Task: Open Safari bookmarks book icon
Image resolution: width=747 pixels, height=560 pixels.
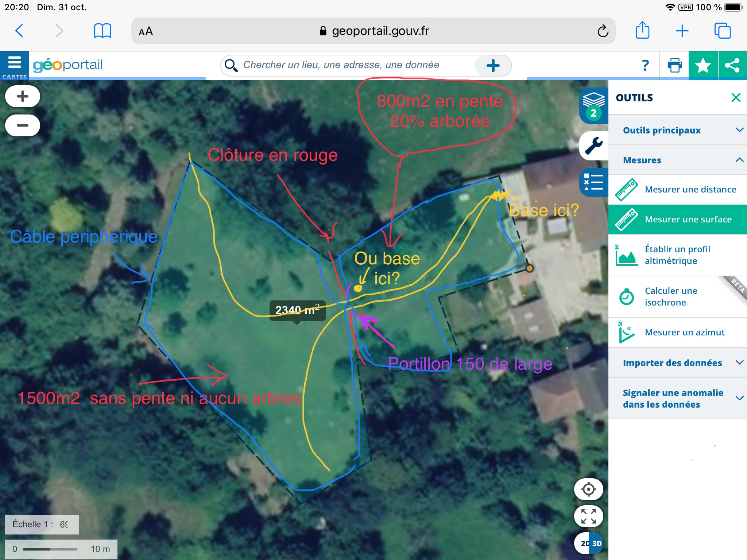Action: 102,31
